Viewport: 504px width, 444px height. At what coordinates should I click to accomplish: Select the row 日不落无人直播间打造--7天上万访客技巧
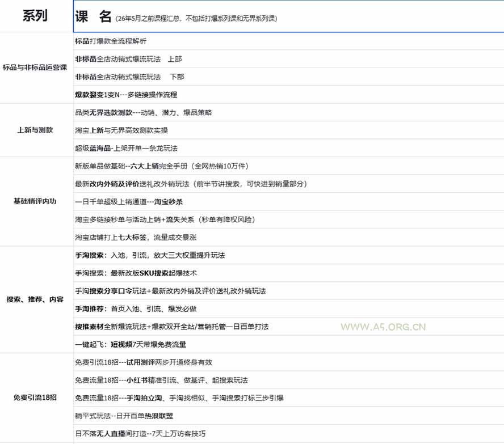click(x=289, y=434)
